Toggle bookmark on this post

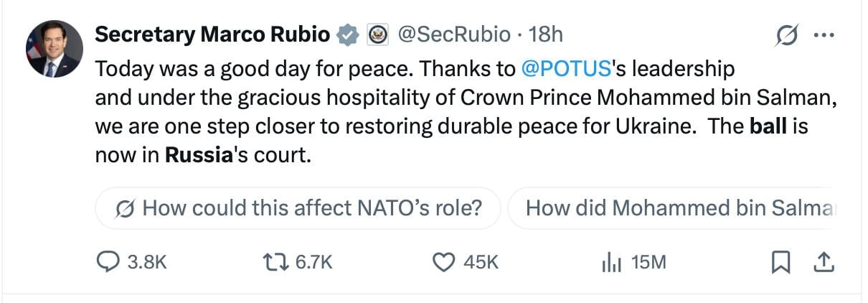tap(780, 263)
